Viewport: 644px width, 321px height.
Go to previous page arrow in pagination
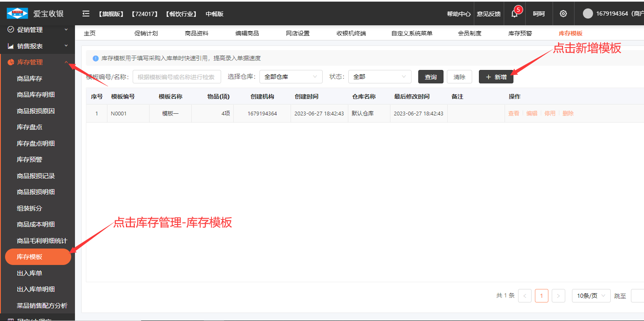point(525,296)
